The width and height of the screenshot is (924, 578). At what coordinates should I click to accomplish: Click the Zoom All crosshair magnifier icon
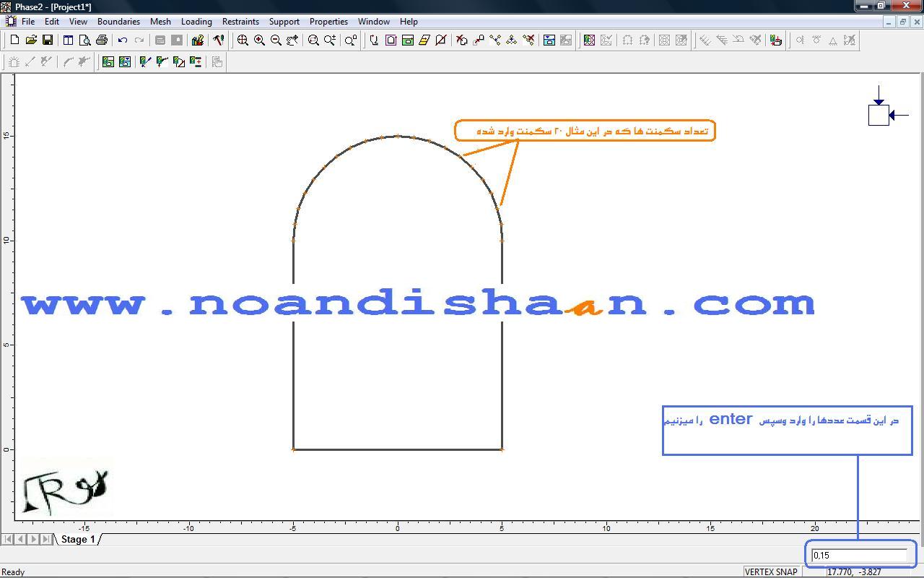[243, 40]
